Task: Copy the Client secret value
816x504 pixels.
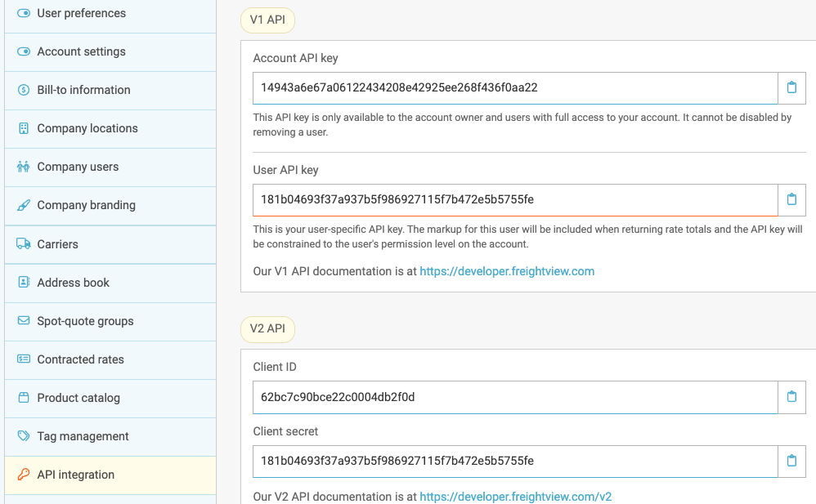Action: pos(792,461)
